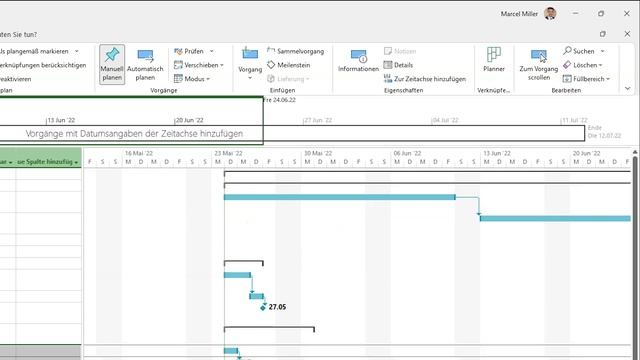Insert a Meilenstein milestone
This screenshot has width=640, height=360.
pos(289,65)
